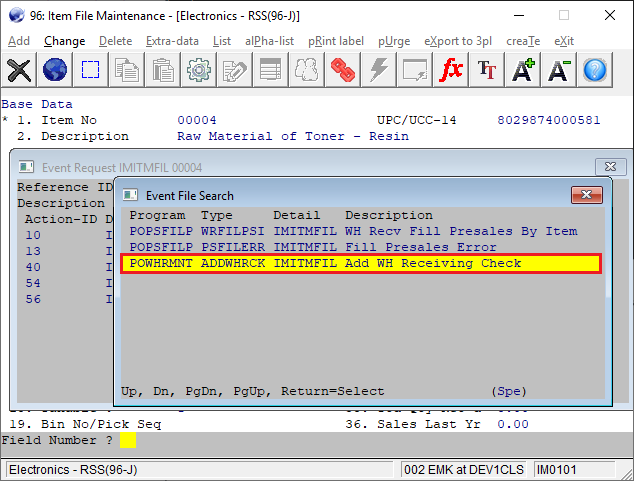Screen dimensions: 634x481
Task: Open the globe web browser icon
Action: point(55,70)
